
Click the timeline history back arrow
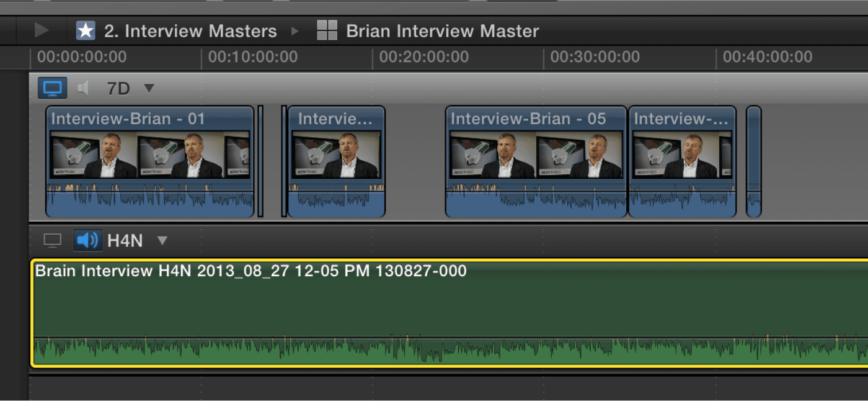[x=42, y=30]
